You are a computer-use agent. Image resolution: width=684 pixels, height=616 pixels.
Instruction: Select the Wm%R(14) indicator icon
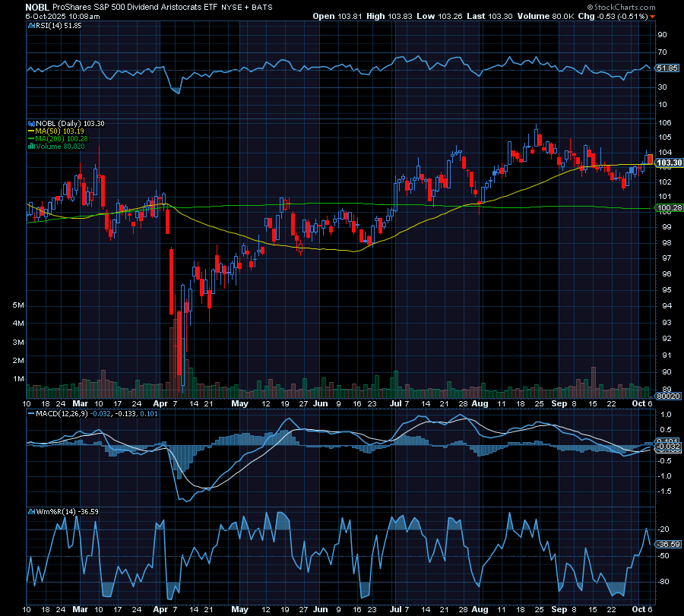30,510
